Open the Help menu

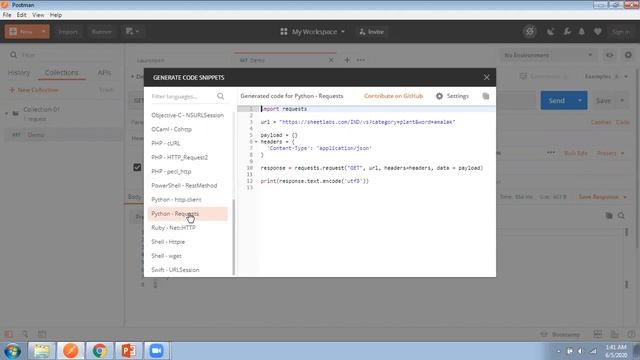tap(56, 15)
